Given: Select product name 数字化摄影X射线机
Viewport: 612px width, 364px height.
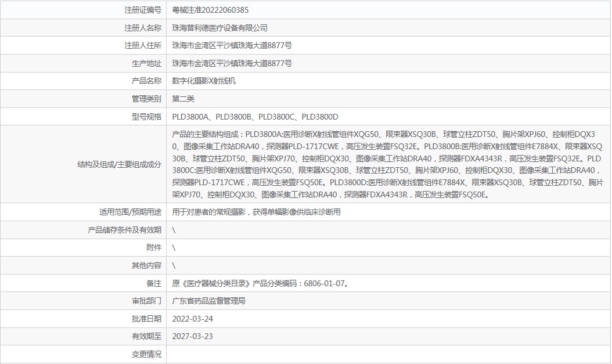Looking at the screenshot, I should [x=204, y=81].
